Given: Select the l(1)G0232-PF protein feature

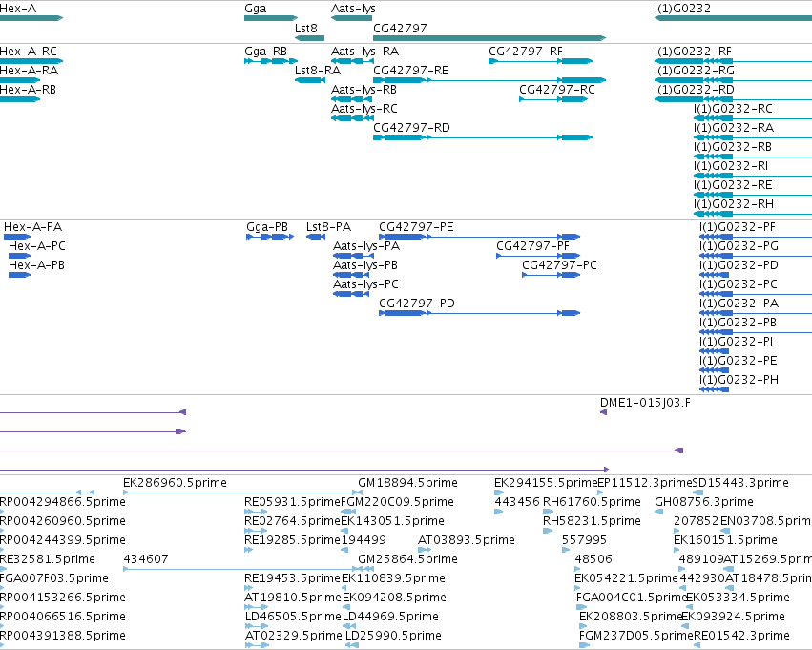Looking at the screenshot, I should 756,237.
